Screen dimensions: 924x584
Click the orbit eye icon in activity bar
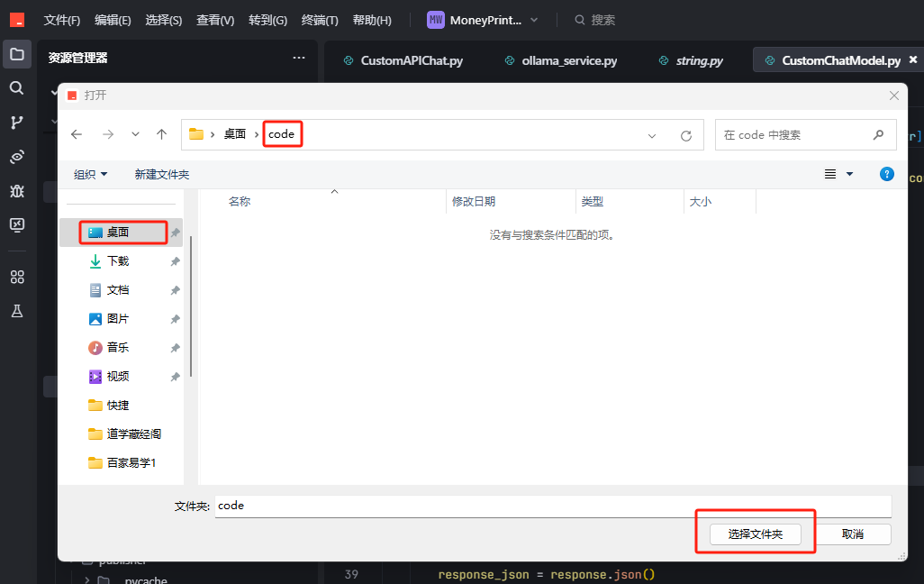(x=17, y=156)
